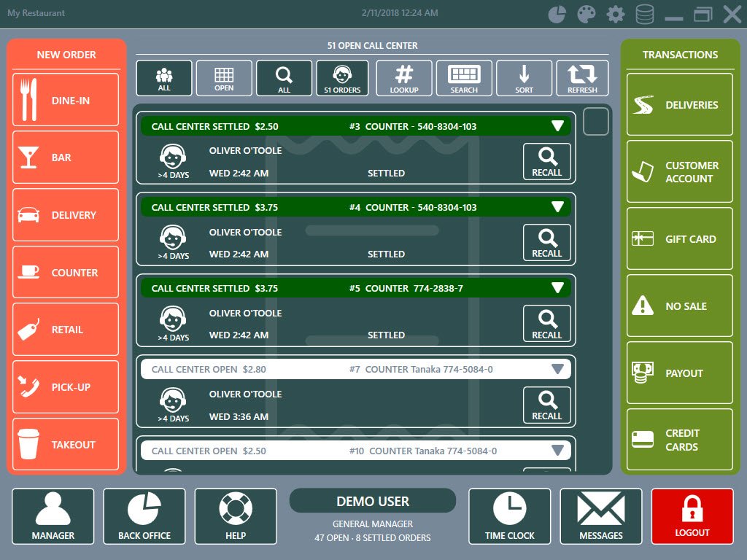Recall order #4 for Oliver O'Toole
This screenshot has height=560, width=747.
click(547, 243)
